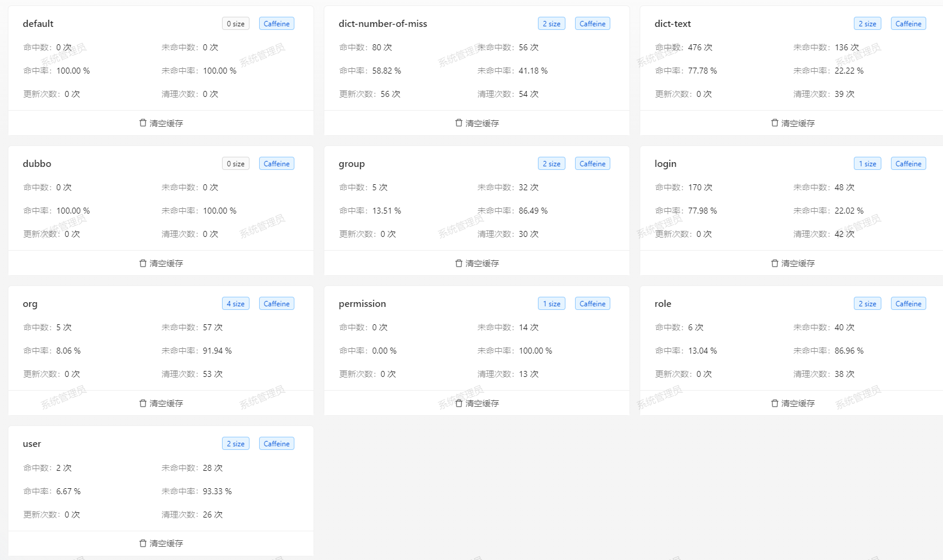
Task: Click the 4 size tag on org
Action: 236,304
